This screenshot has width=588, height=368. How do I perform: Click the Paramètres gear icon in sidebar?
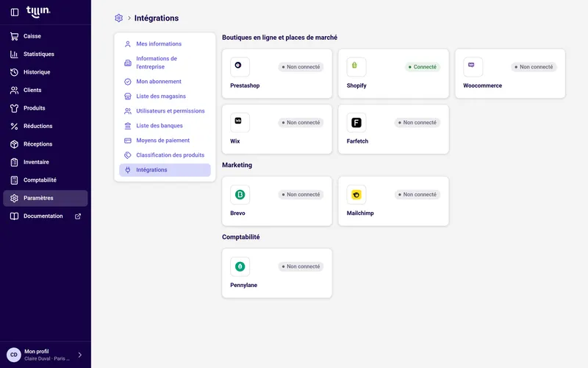[14, 198]
